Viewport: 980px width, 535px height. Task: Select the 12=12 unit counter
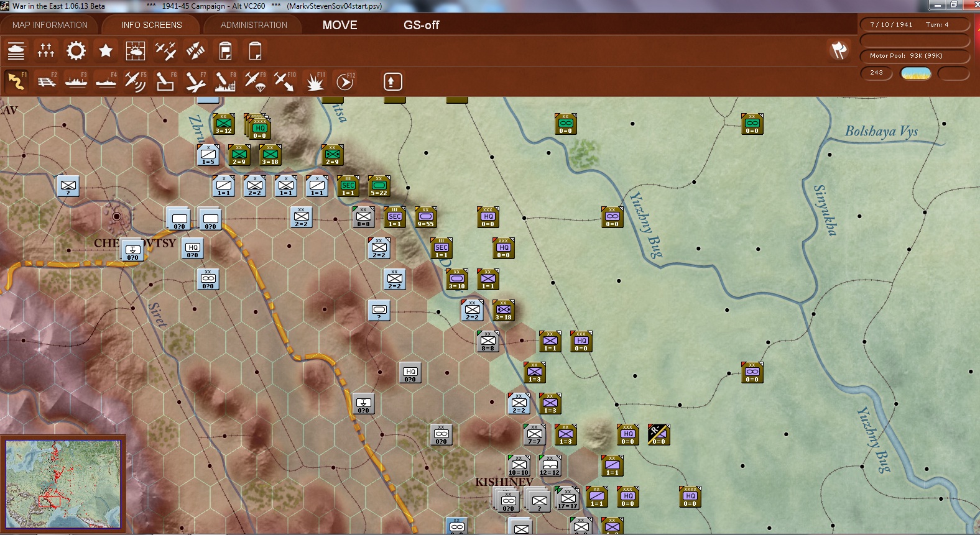tap(550, 465)
